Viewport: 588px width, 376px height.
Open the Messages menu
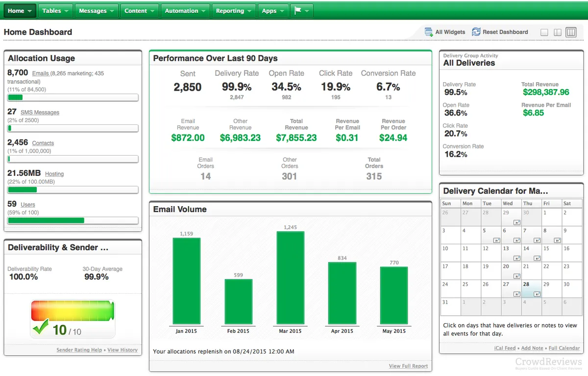tap(97, 11)
